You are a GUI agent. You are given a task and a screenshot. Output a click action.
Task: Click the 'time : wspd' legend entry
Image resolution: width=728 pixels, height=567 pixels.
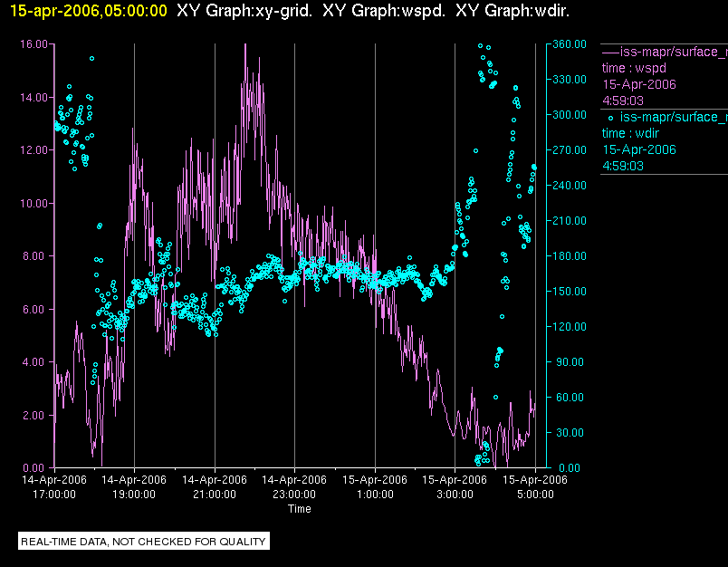(634, 68)
